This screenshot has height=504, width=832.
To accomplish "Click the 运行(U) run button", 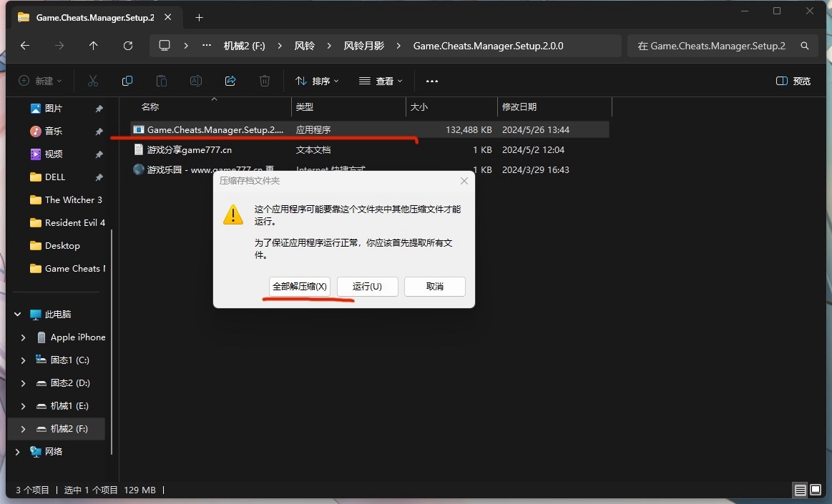I will pos(367,286).
